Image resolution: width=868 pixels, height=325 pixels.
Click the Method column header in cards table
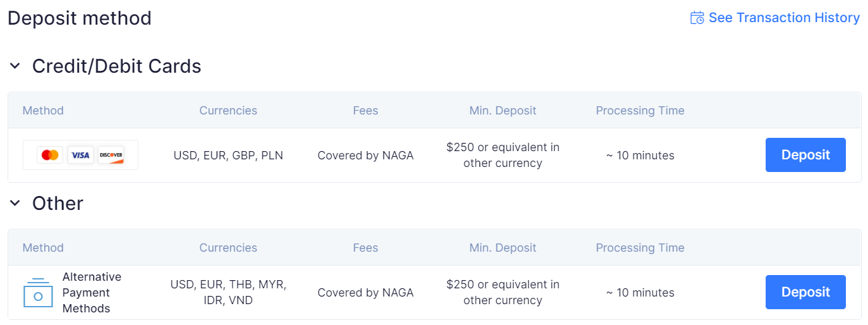point(43,111)
